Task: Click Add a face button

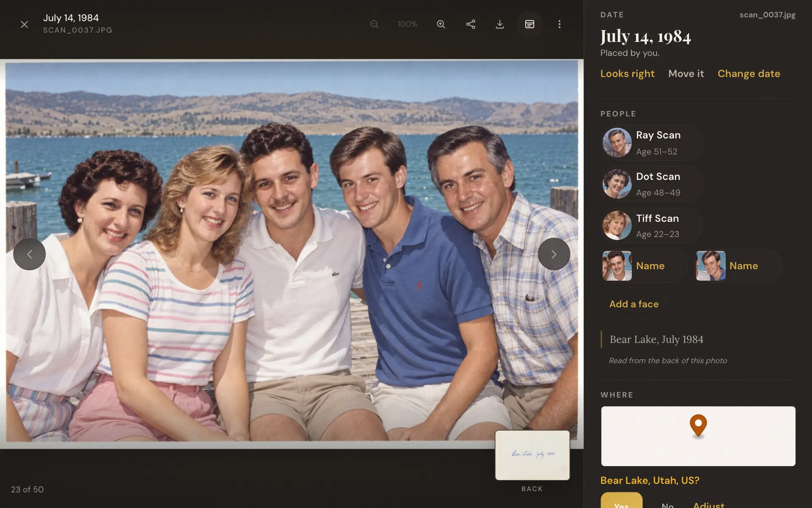Action: point(634,304)
